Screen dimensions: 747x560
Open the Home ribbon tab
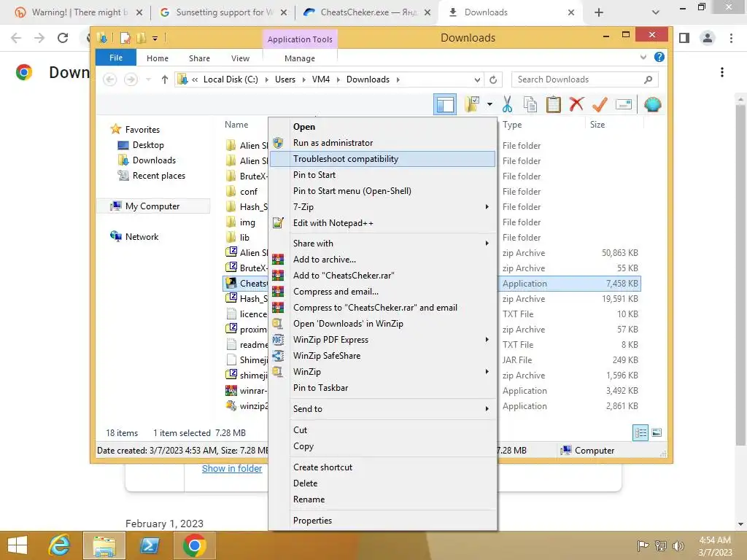(x=158, y=58)
